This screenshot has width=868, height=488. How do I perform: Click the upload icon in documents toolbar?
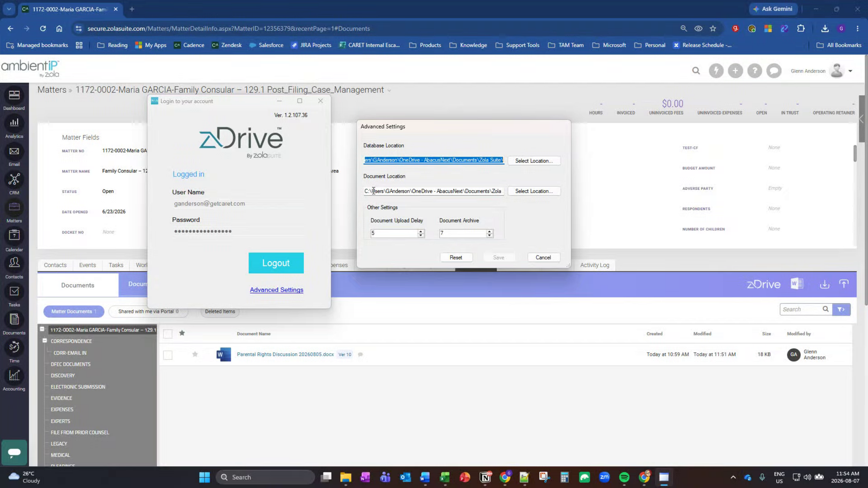coord(844,284)
